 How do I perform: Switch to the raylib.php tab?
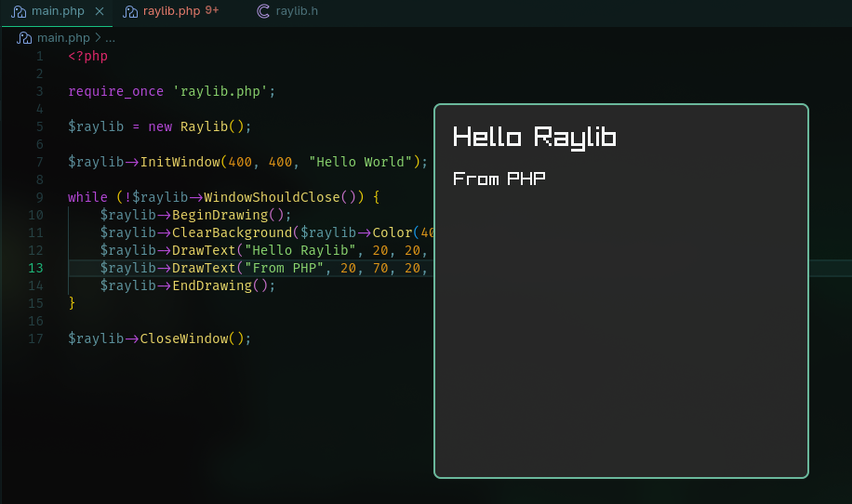[171, 11]
